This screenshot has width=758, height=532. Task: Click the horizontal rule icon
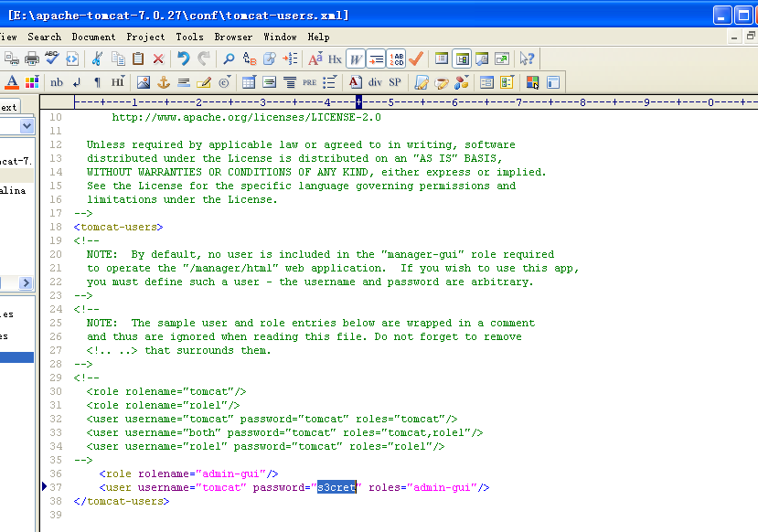coord(184,82)
